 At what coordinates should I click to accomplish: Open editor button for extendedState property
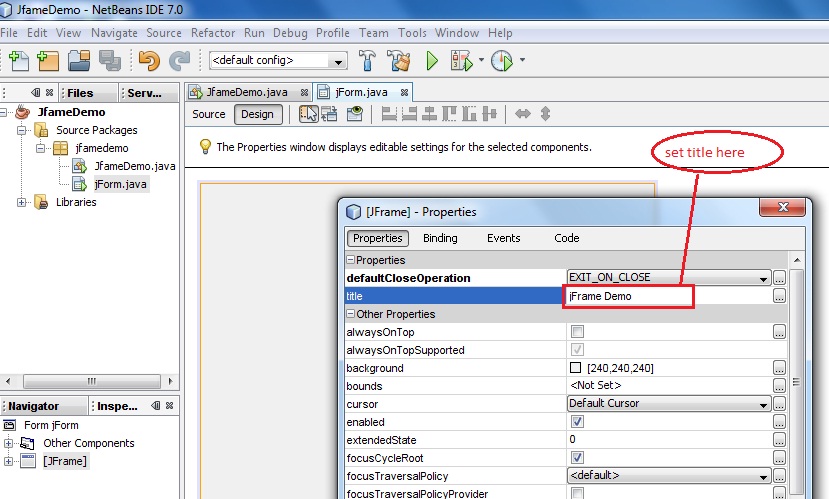click(x=779, y=440)
